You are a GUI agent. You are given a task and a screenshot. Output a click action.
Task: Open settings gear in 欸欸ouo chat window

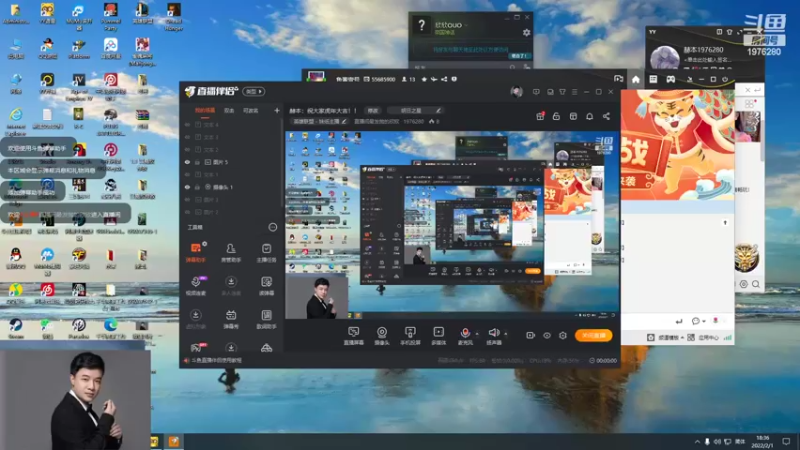527,33
